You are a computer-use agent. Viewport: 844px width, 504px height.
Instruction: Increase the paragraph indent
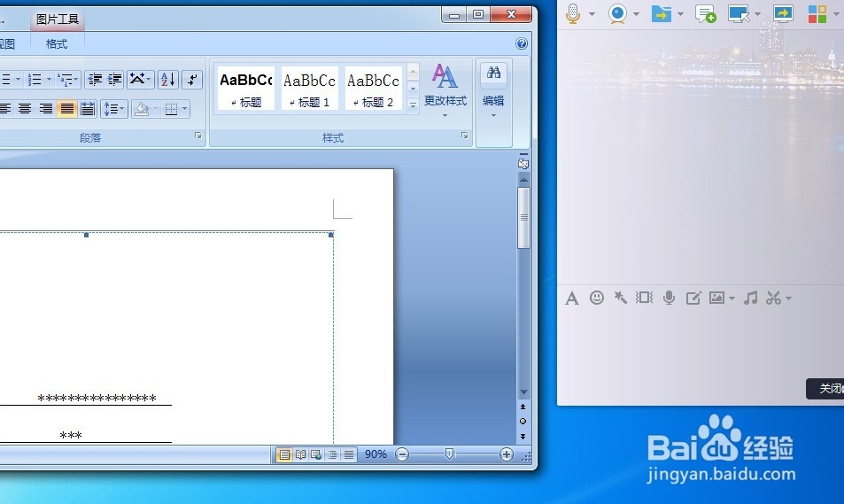click(114, 80)
